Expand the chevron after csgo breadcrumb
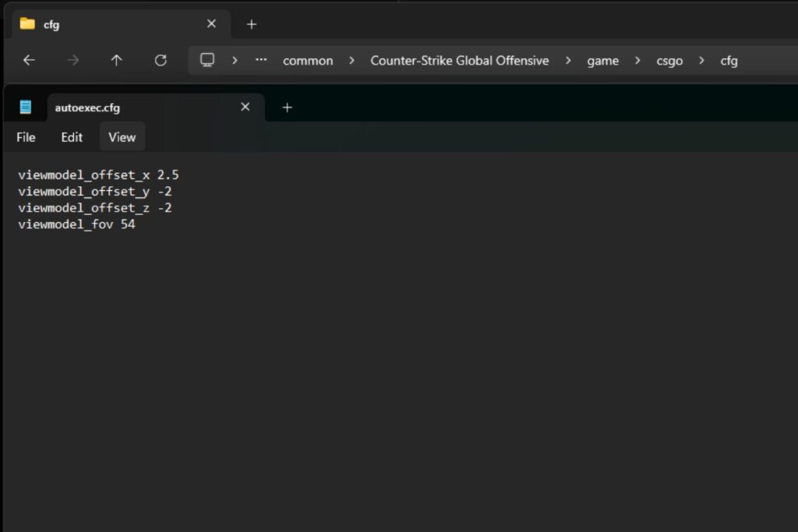The width and height of the screenshot is (798, 532). pyautogui.click(x=700, y=60)
